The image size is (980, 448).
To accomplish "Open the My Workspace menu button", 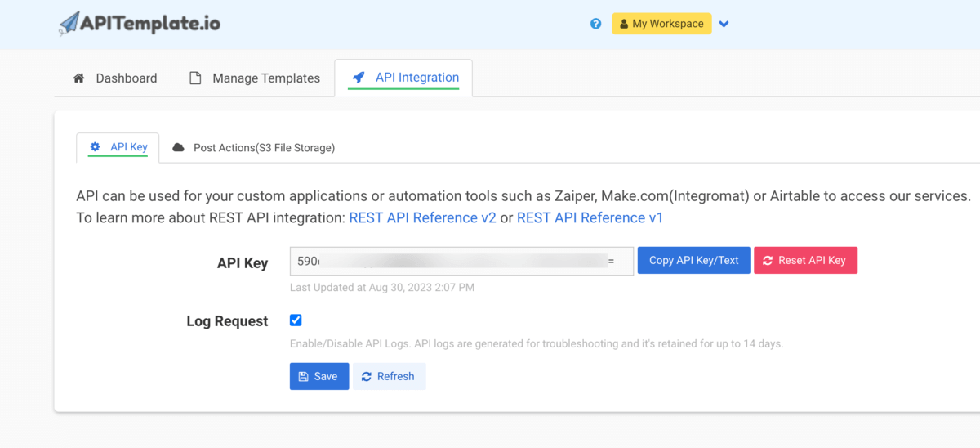I will click(661, 24).
